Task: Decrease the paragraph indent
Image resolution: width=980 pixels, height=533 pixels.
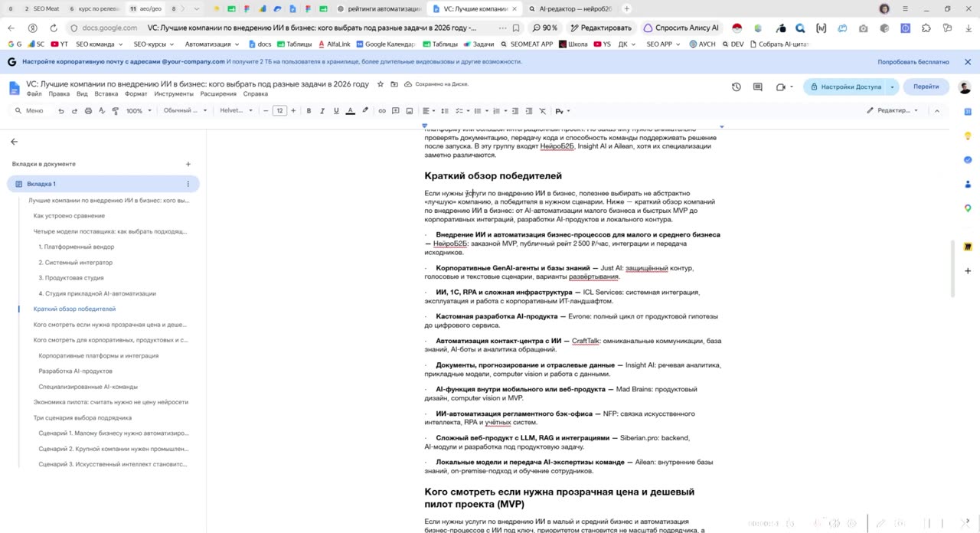Action: point(515,111)
